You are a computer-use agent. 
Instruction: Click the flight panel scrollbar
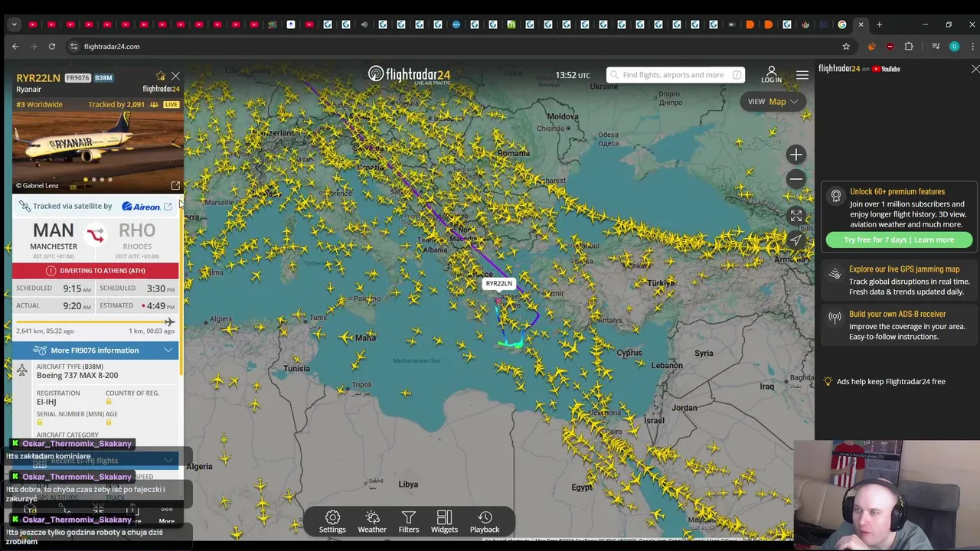181,287
